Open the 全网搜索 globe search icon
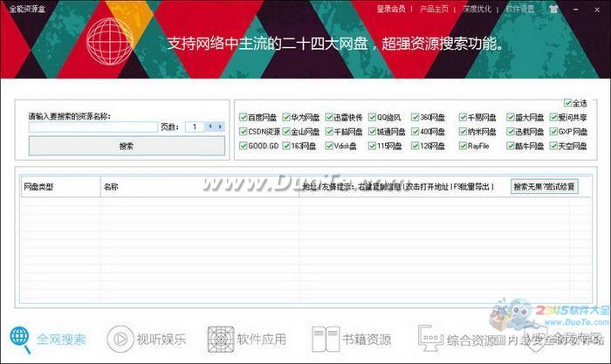Viewport: 611px width, 364px height. [x=20, y=340]
